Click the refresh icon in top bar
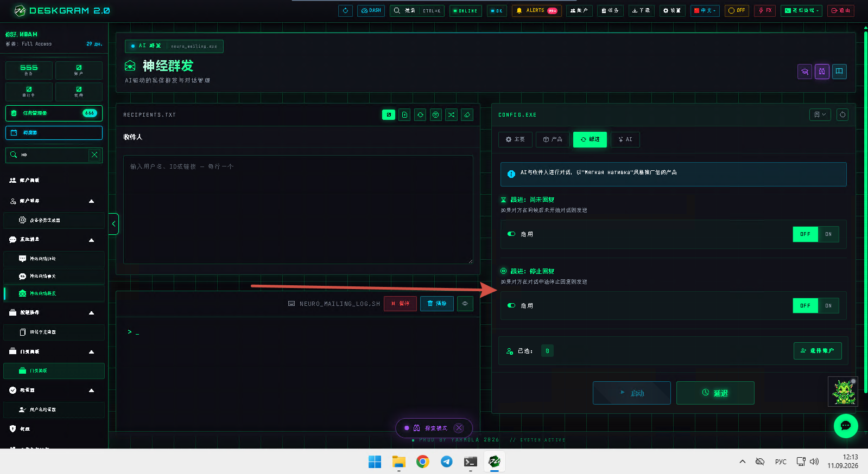Image resolution: width=868 pixels, height=474 pixels. [345, 10]
